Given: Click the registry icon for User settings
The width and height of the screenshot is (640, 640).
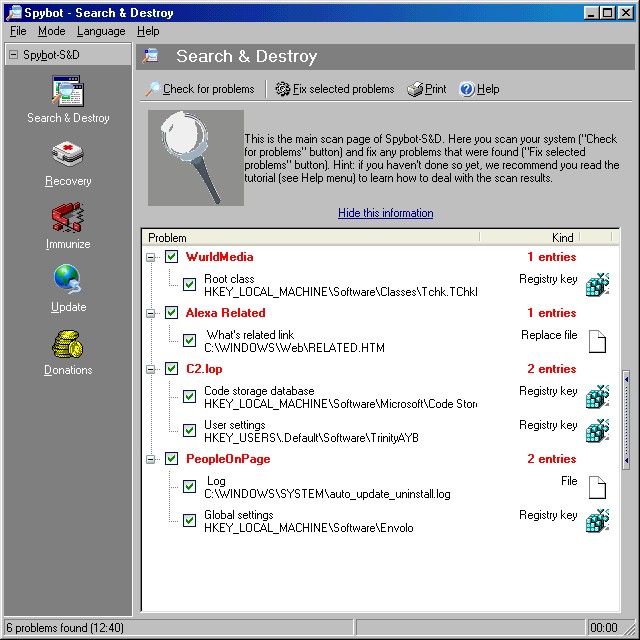Looking at the screenshot, I should 597,431.
